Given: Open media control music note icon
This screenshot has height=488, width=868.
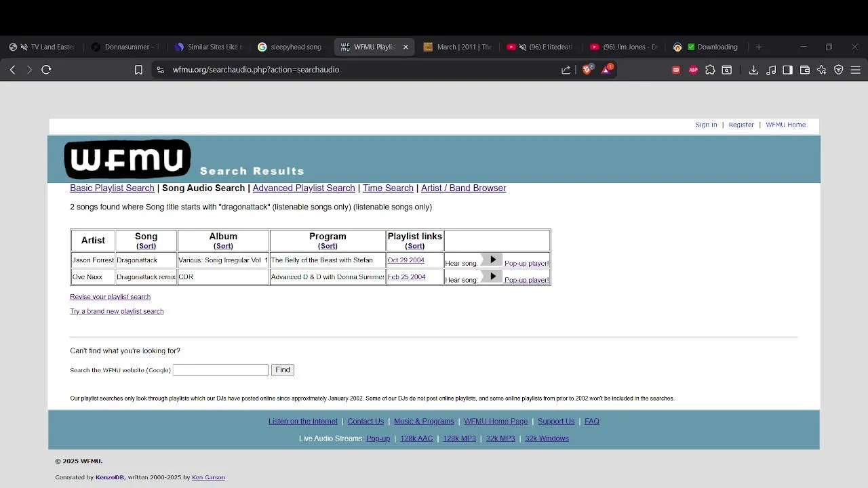Looking at the screenshot, I should [771, 70].
